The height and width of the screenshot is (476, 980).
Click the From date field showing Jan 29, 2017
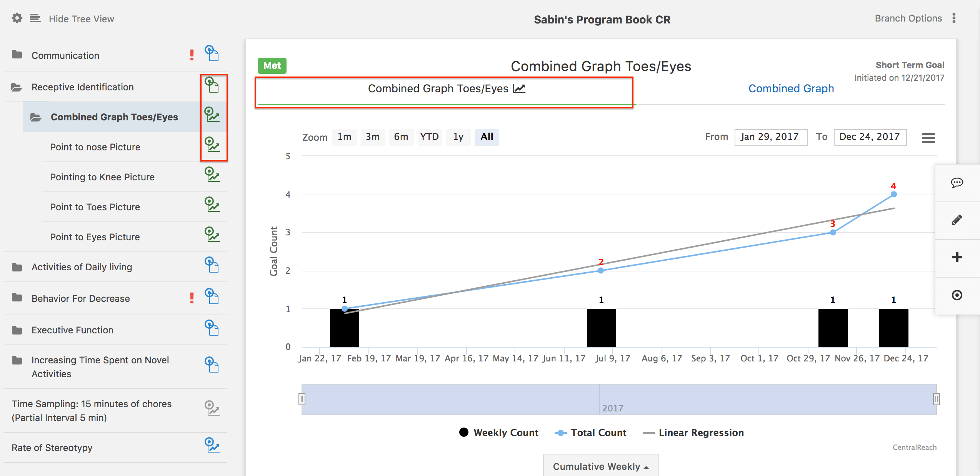coord(770,137)
